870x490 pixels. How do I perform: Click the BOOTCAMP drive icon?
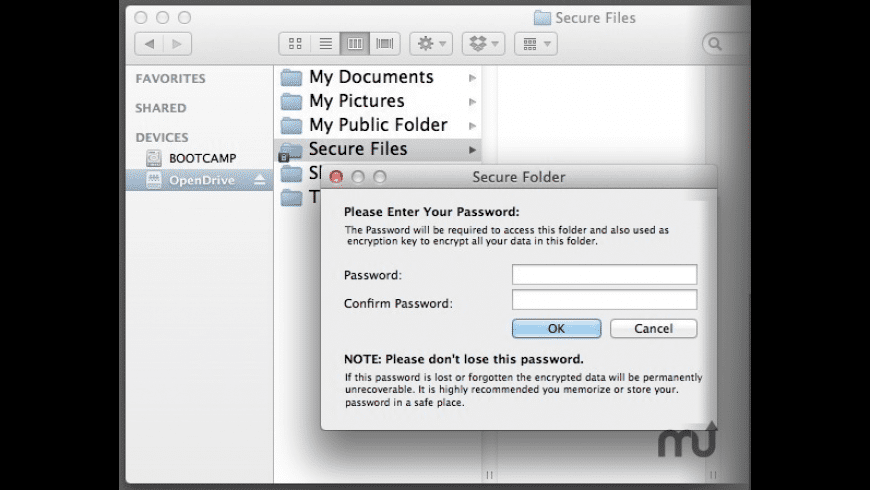click(x=153, y=158)
